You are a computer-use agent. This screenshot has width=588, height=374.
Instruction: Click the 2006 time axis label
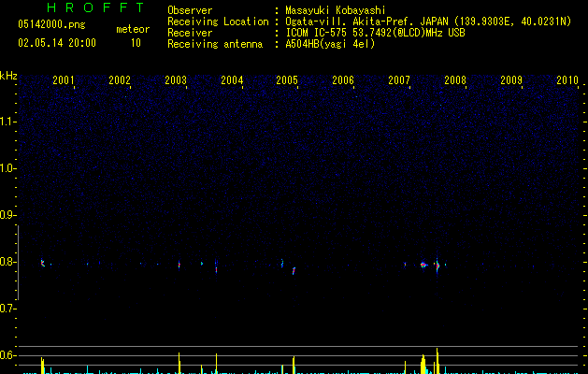[x=343, y=79]
